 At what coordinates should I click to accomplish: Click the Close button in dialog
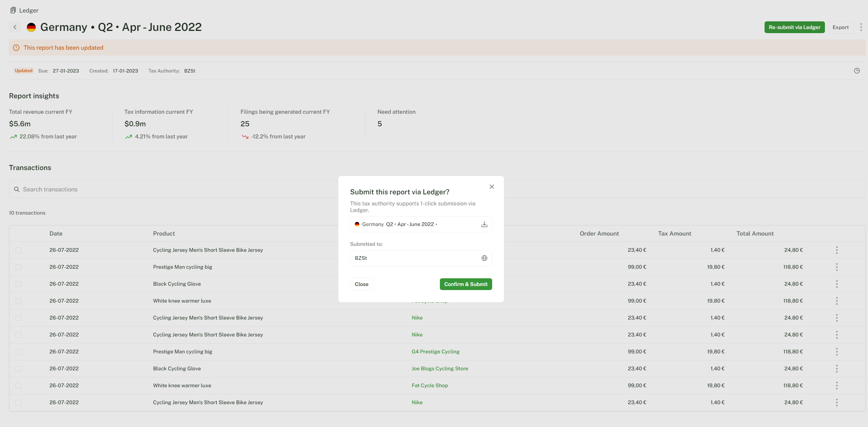361,284
